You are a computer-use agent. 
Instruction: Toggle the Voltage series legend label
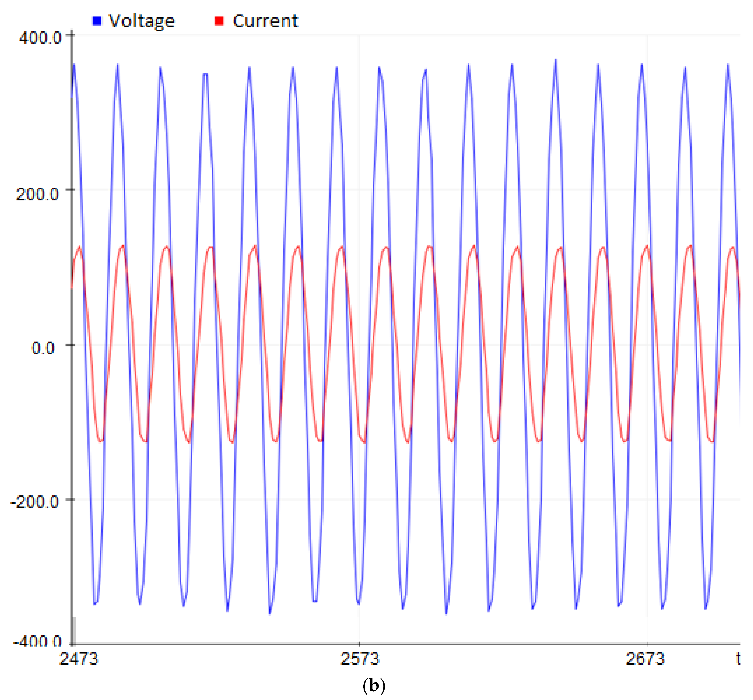tap(142, 21)
